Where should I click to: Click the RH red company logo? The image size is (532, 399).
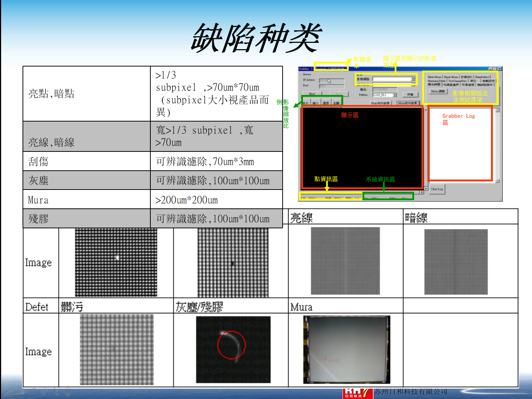click(x=357, y=393)
